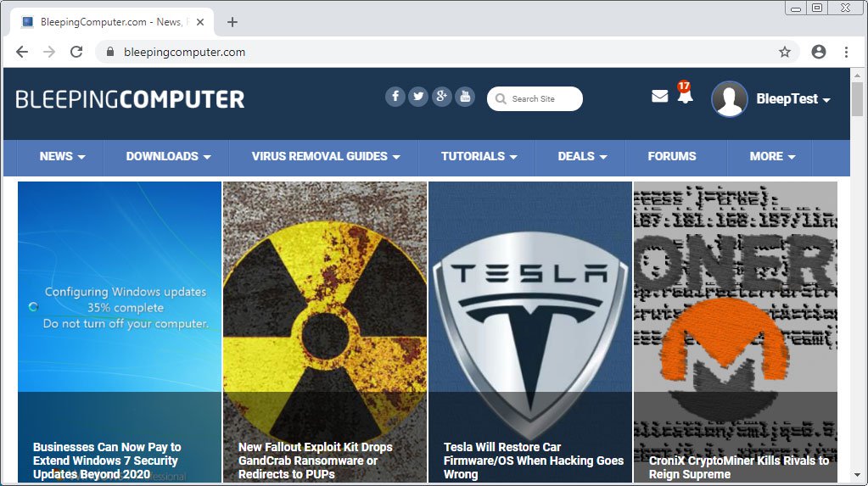Expand the Virus Removal Guides menu
Image resolution: width=868 pixels, height=486 pixels.
pos(326,156)
